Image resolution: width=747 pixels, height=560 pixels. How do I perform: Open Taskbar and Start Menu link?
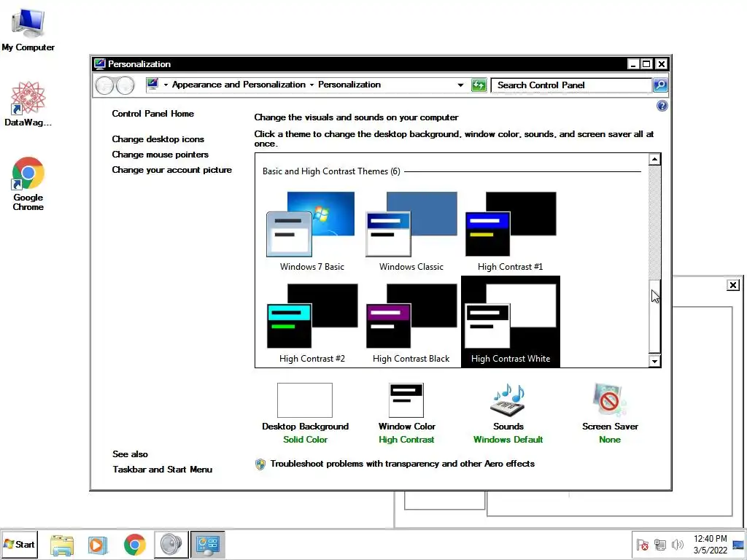click(x=163, y=469)
